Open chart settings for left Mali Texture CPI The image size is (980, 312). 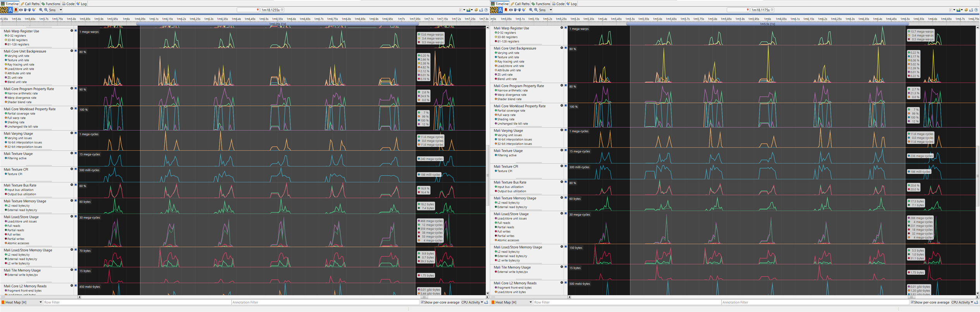(x=72, y=169)
